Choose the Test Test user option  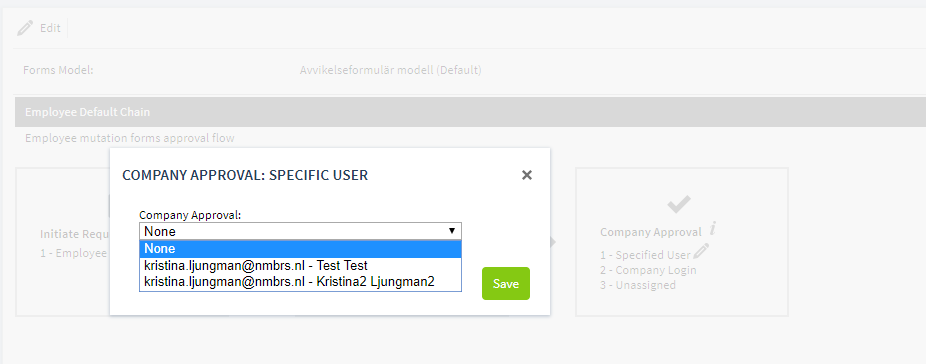tap(300, 266)
